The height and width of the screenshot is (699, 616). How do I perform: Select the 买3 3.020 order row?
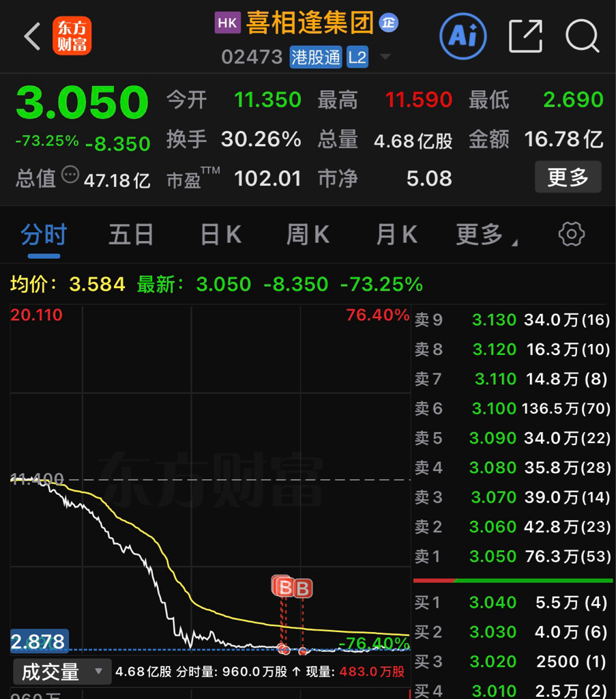512,661
